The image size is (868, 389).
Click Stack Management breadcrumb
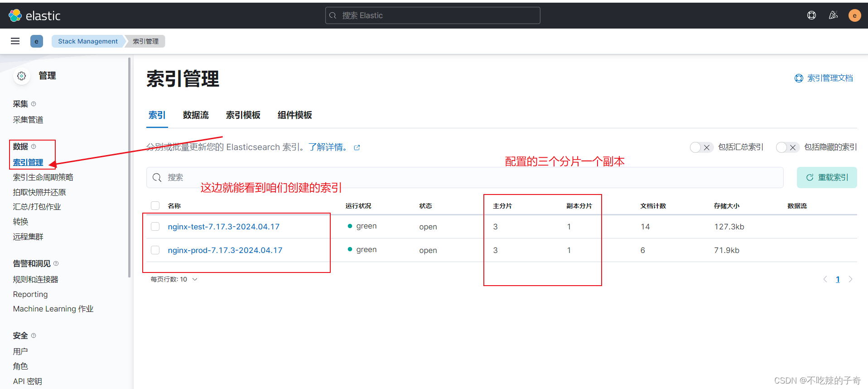tap(87, 41)
